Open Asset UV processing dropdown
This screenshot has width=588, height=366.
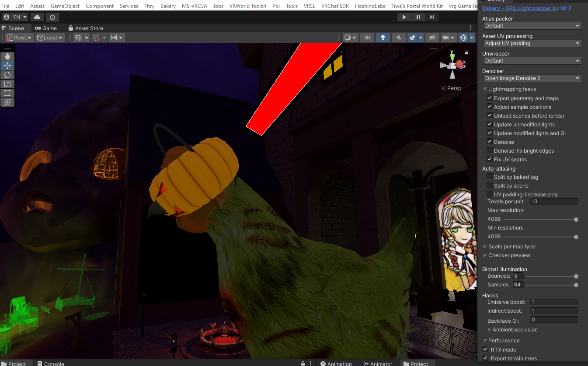coord(532,43)
